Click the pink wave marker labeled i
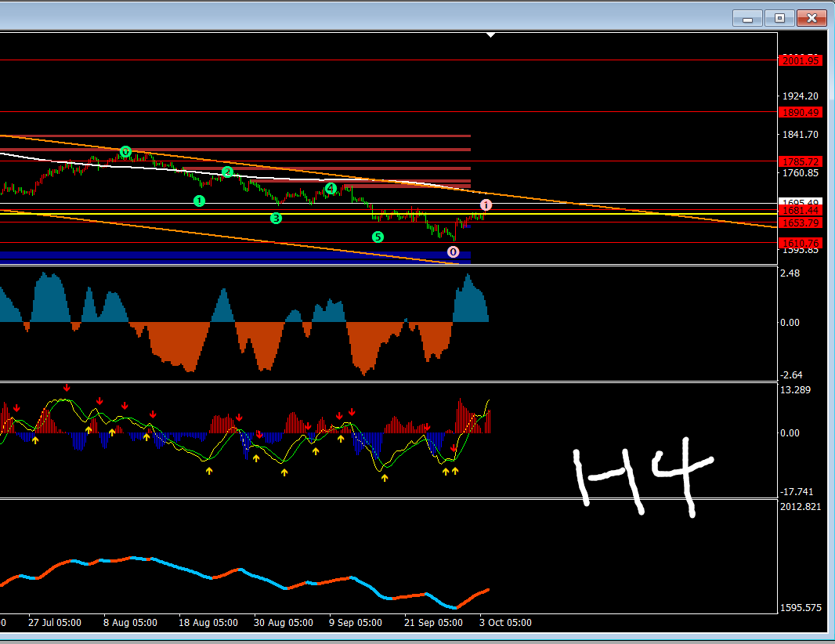 click(486, 204)
